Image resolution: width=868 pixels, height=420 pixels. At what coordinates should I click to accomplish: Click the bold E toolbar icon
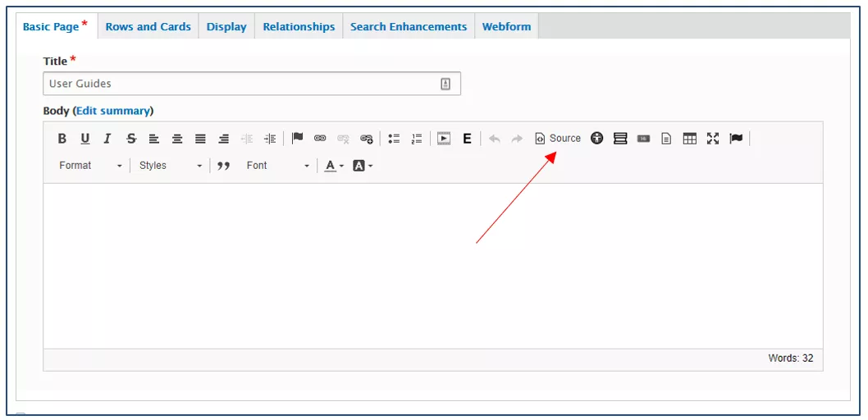(x=467, y=139)
